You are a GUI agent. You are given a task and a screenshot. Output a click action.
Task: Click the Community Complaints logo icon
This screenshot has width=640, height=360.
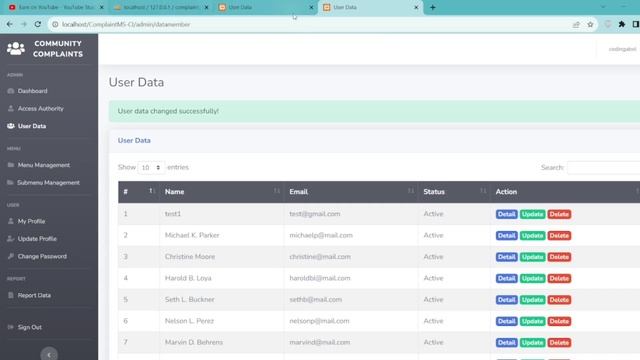tap(16, 49)
